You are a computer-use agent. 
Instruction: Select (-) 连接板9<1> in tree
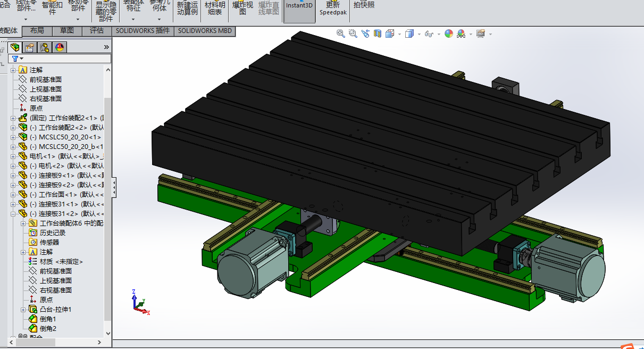click(x=66, y=175)
